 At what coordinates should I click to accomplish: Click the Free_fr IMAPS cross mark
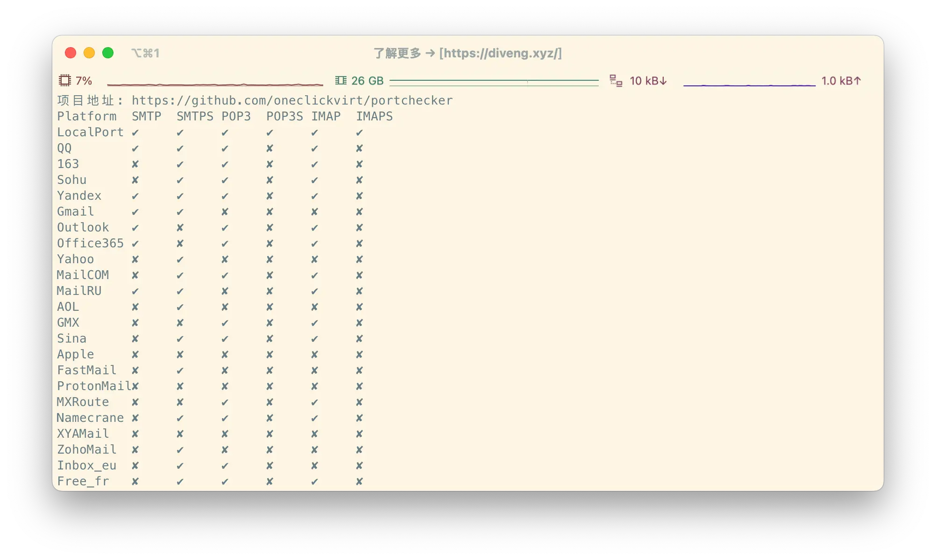click(360, 482)
